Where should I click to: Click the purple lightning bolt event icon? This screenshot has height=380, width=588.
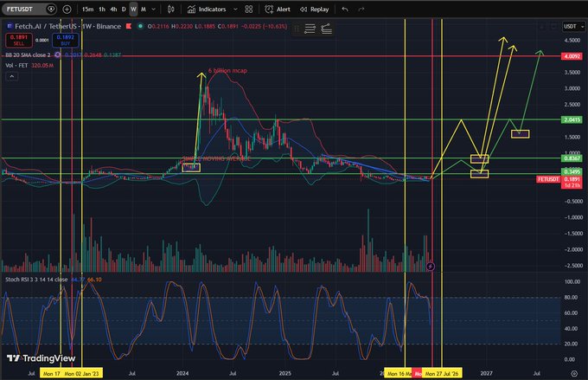431,267
